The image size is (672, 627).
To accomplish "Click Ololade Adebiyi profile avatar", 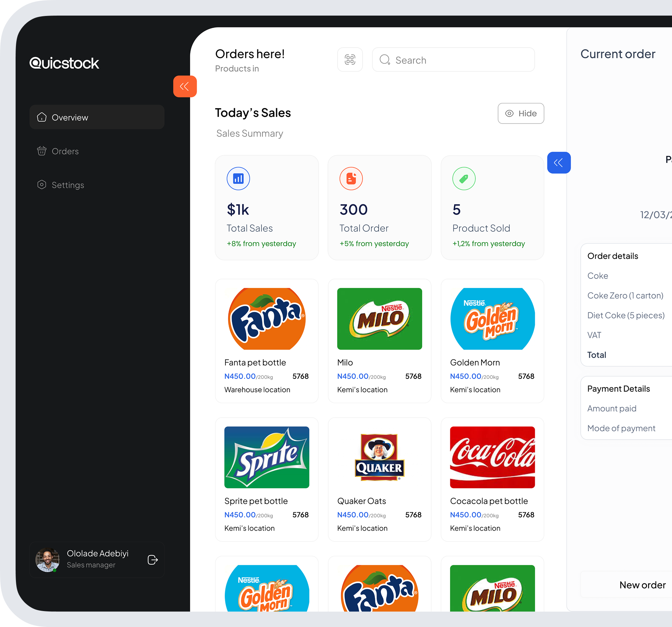I will [x=47, y=560].
